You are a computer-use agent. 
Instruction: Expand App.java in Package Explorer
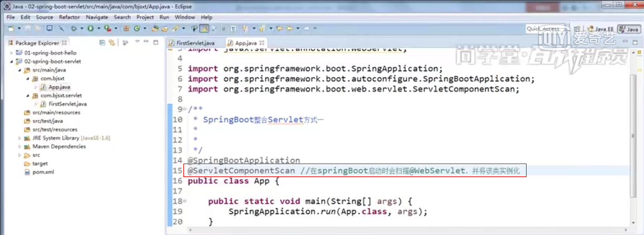coord(36,87)
